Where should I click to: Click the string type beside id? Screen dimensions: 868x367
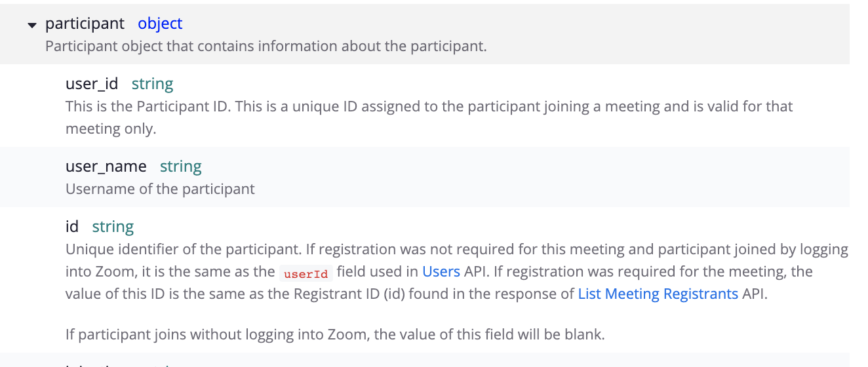[x=113, y=227]
